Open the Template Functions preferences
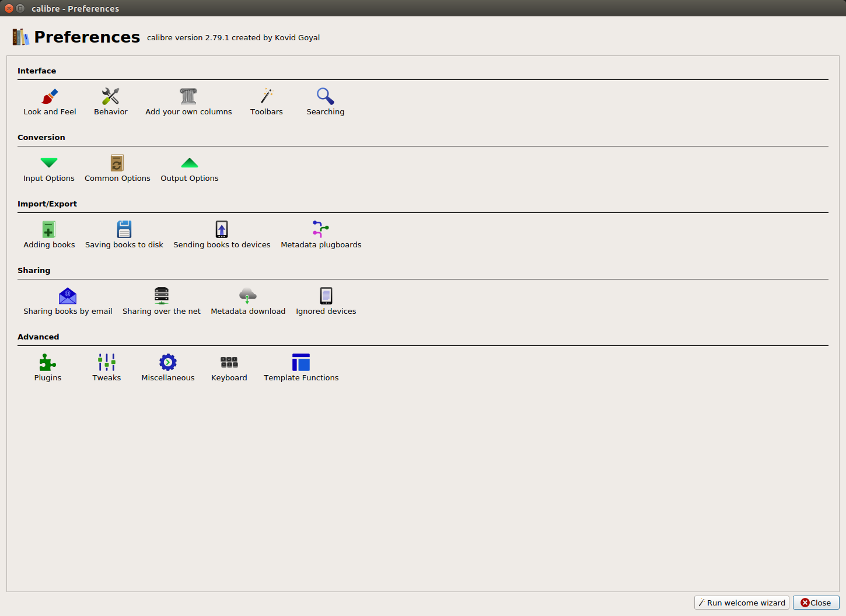Viewport: 846px width, 616px height. click(x=301, y=368)
